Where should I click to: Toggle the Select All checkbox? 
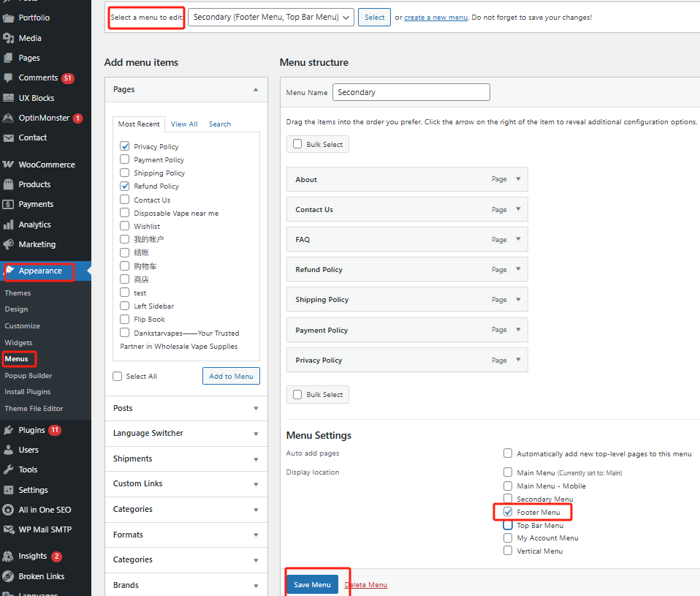(x=117, y=376)
